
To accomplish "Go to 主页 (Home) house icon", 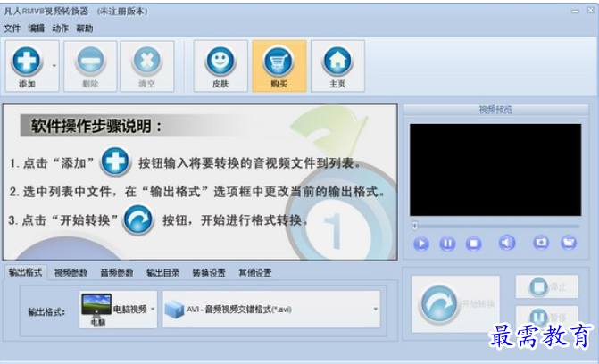I will [x=337, y=61].
